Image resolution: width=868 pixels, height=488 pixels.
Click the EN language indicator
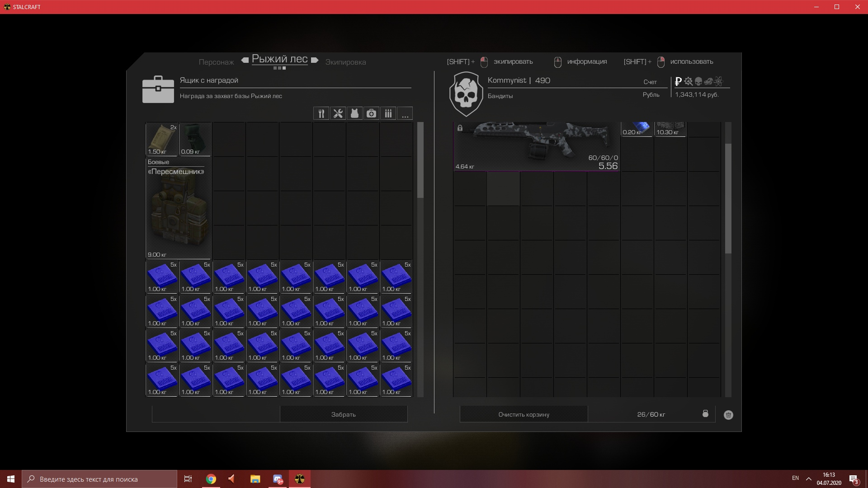pyautogui.click(x=795, y=478)
